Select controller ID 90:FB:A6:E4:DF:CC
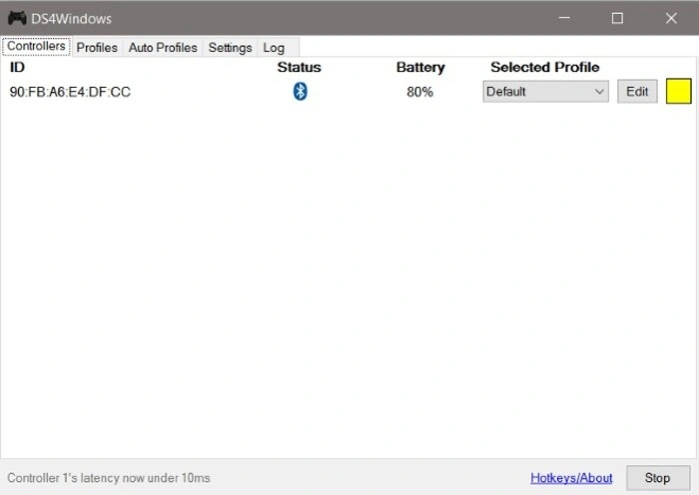This screenshot has height=495, width=699. pos(70,92)
